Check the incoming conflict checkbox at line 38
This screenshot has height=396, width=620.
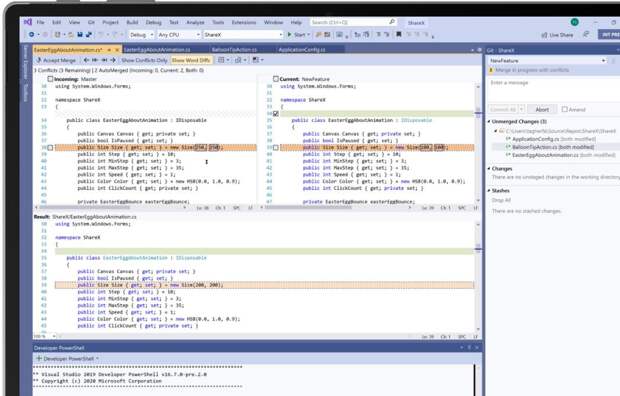click(x=50, y=148)
